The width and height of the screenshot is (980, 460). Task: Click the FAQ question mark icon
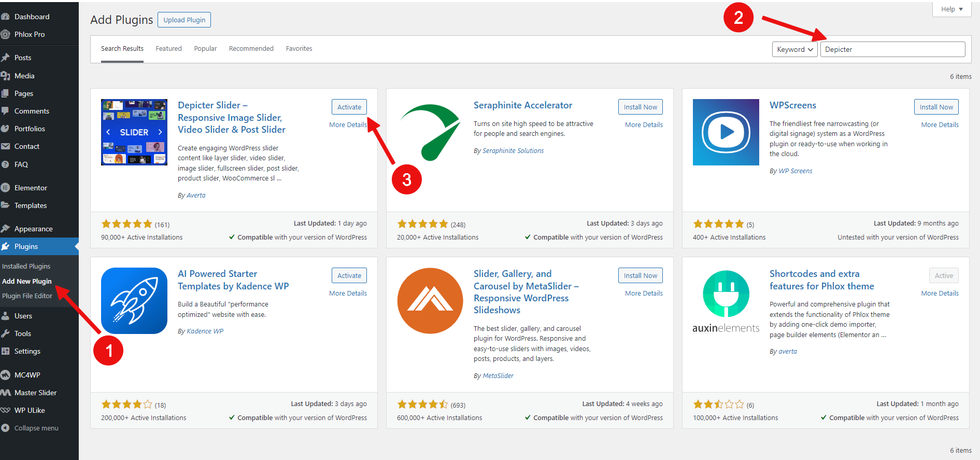click(5, 164)
